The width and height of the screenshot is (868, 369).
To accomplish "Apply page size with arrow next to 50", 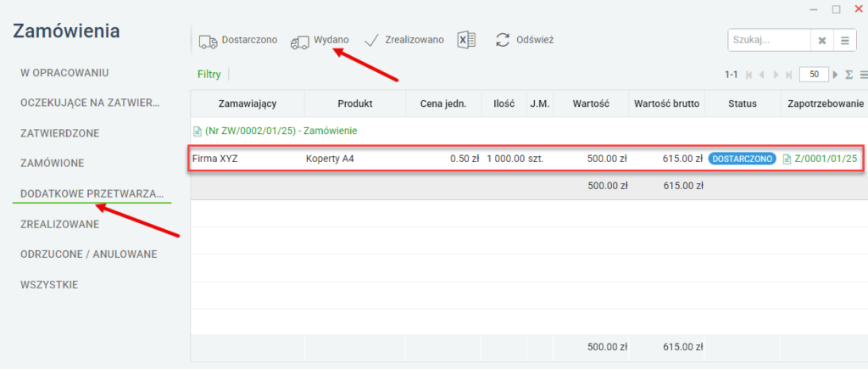I will [x=836, y=75].
